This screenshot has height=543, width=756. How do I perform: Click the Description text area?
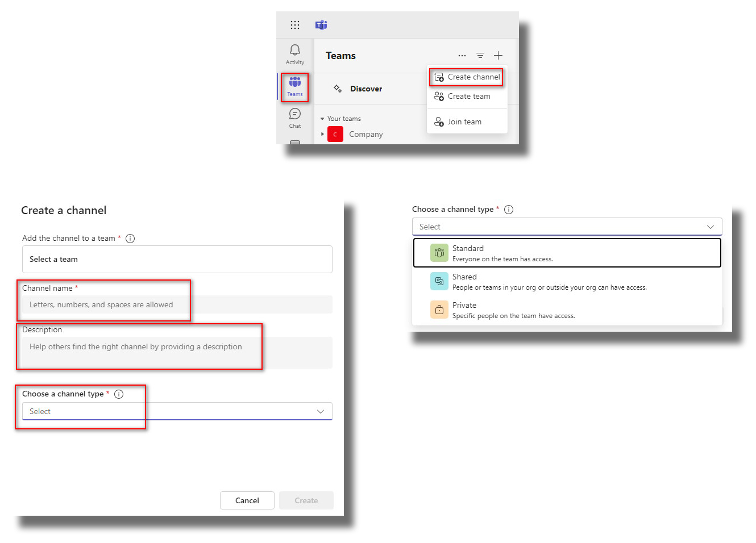(177, 353)
